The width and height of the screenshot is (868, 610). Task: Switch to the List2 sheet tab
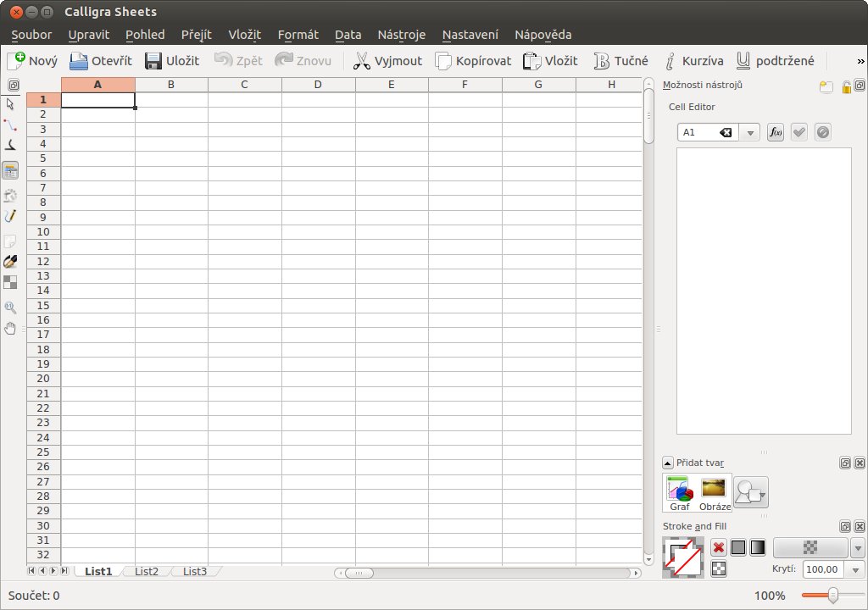click(x=146, y=572)
